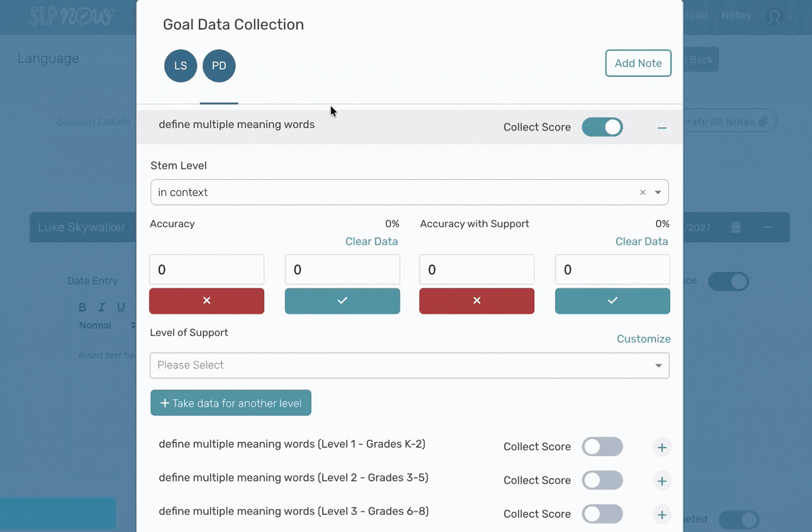
Task: Turn off Collect Score for define multiple meaning words
Action: [602, 127]
